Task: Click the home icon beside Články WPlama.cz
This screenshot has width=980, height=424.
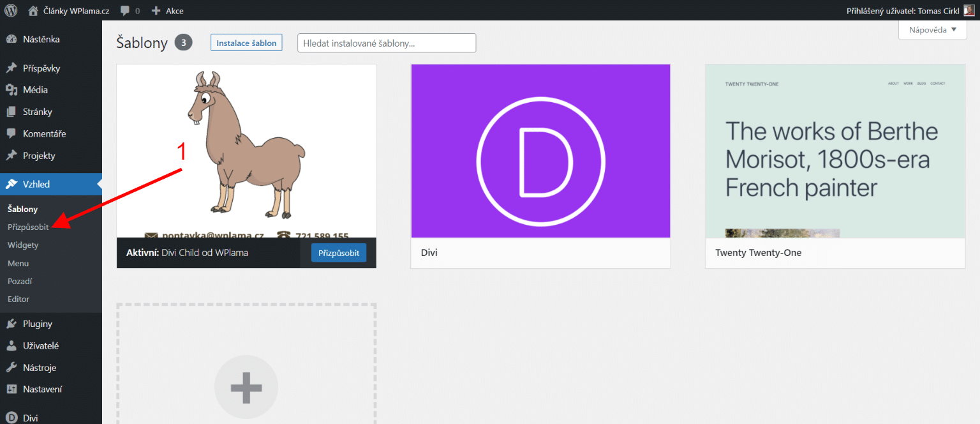Action: pyautogui.click(x=34, y=10)
